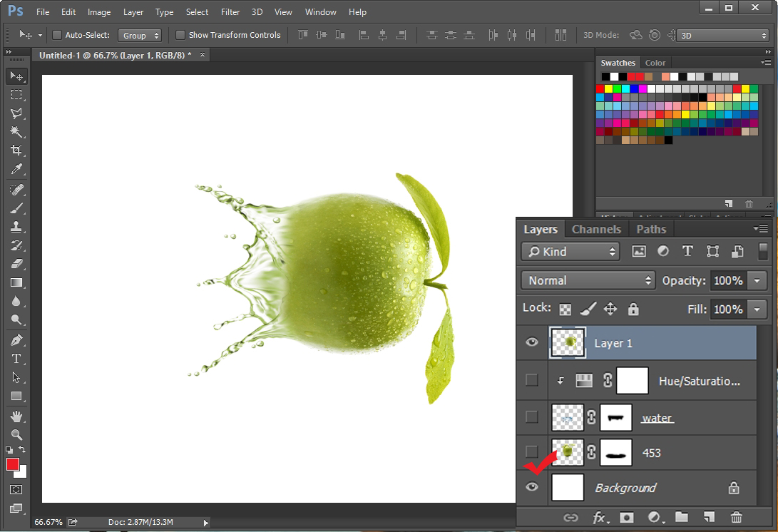Open the Window menu
Image resolution: width=778 pixels, height=532 pixels.
(x=320, y=12)
